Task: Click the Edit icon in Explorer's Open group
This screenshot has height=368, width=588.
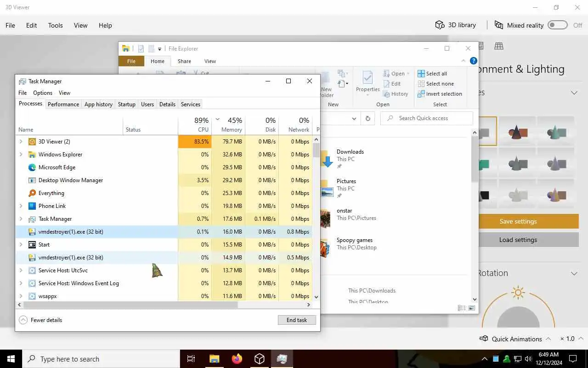Action: [x=387, y=84]
